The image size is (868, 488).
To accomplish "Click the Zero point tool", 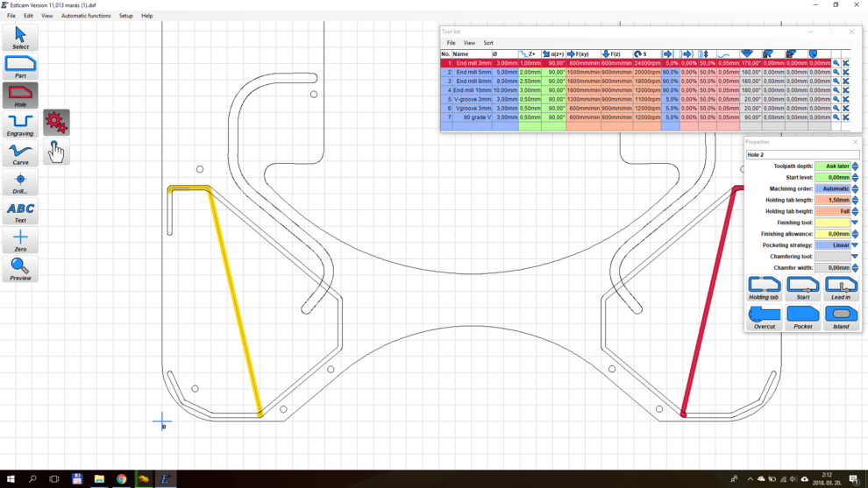I will [x=20, y=240].
